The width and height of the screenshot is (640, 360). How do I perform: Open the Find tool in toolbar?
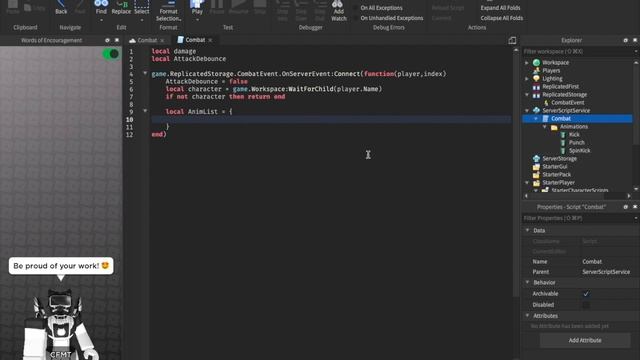coord(101,8)
